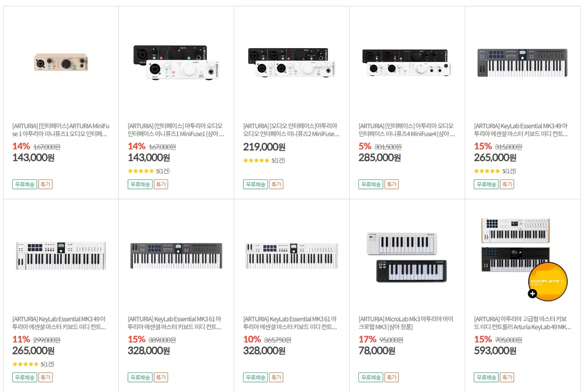Click 무료배송 tag on the MicroLab Mk3 item
Viewport: 583px width, 392px height.
(371, 377)
